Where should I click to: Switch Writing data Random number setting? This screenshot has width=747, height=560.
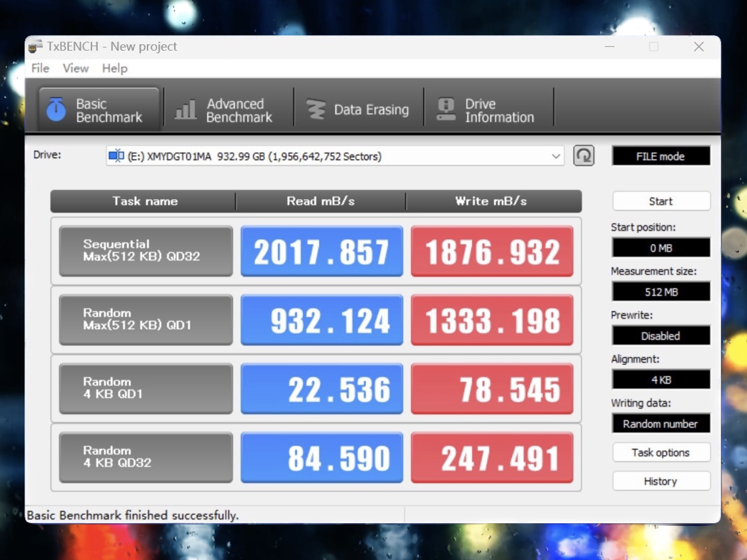point(661,424)
